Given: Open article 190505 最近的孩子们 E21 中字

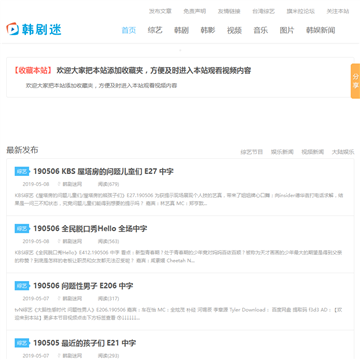Looking at the screenshot, I should (x=84, y=343).
